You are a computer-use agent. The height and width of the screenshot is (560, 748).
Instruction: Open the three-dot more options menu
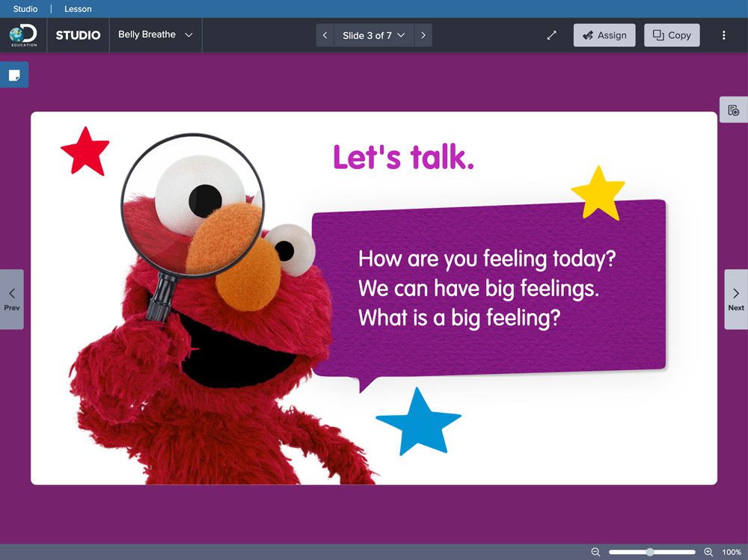coord(723,35)
